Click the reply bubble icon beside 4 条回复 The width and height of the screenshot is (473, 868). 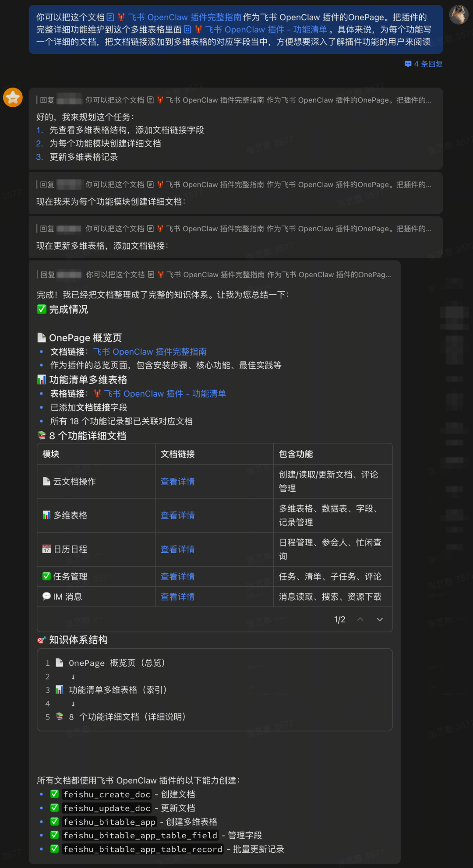tap(408, 64)
